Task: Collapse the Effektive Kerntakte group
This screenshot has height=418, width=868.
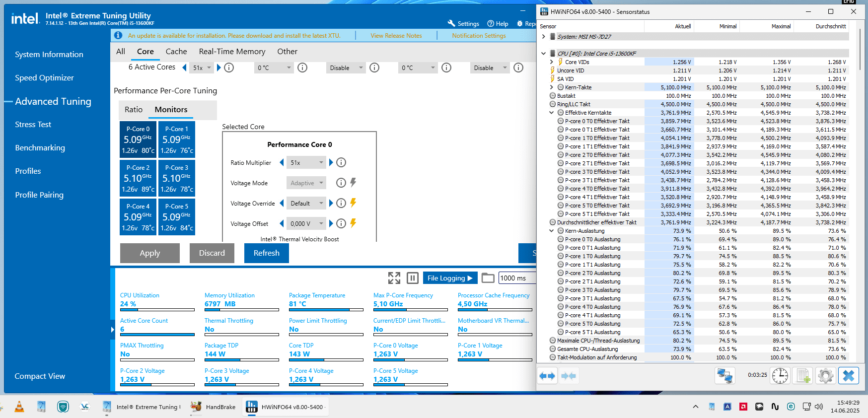Action: (551, 113)
